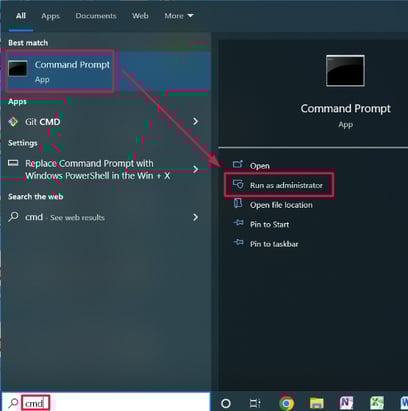Switch to the Apps search tab
This screenshot has height=411, width=408.
[x=50, y=16]
